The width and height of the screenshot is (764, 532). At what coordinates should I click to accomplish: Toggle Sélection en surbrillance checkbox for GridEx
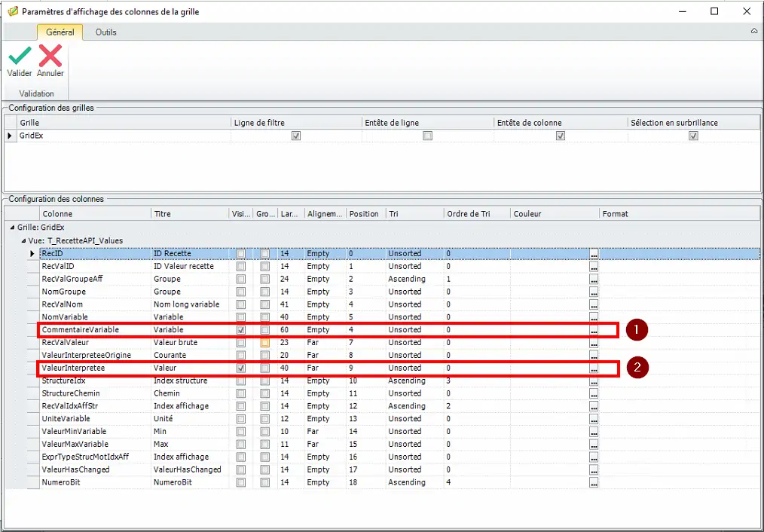click(693, 136)
